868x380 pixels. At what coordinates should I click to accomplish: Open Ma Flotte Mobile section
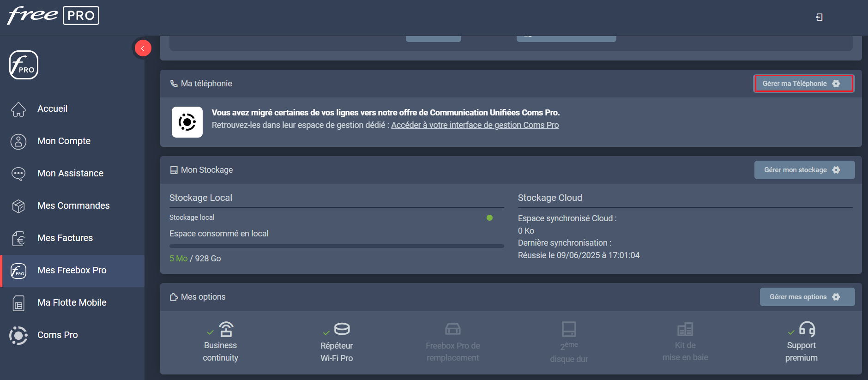click(x=72, y=302)
